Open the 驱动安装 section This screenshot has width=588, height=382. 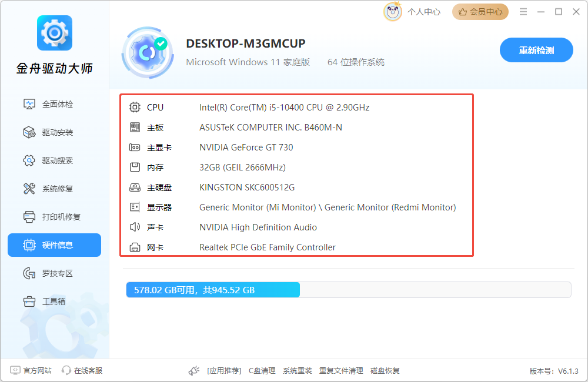pos(54,132)
